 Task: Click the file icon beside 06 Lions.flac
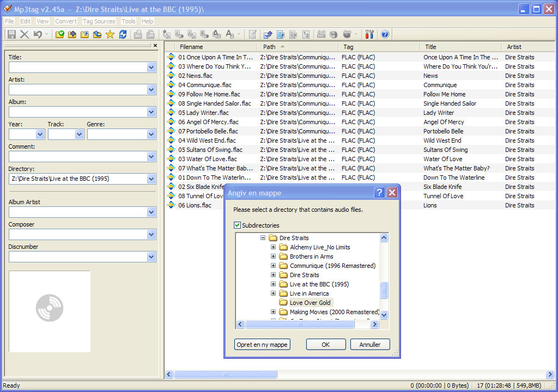(171, 205)
